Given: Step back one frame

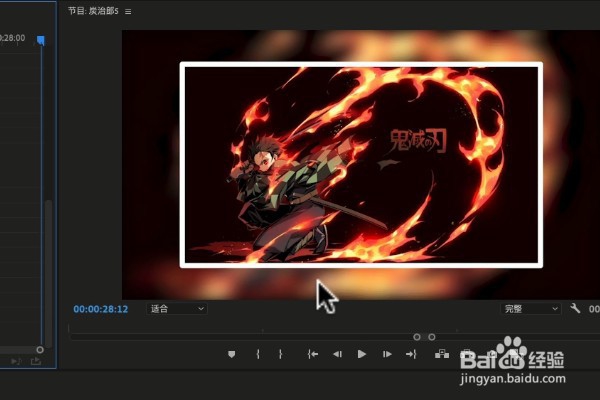Looking at the screenshot, I should (337, 354).
